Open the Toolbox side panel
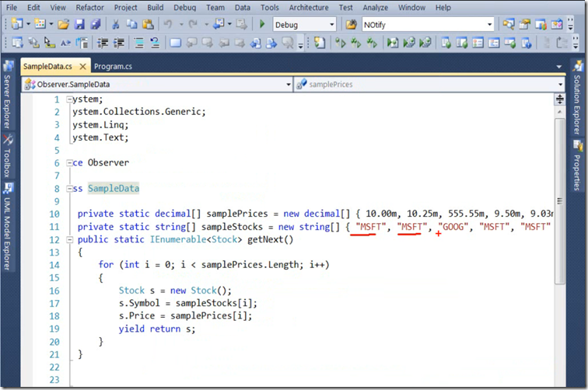Image resolution: width=588 pixels, height=390 pixels. point(7,155)
